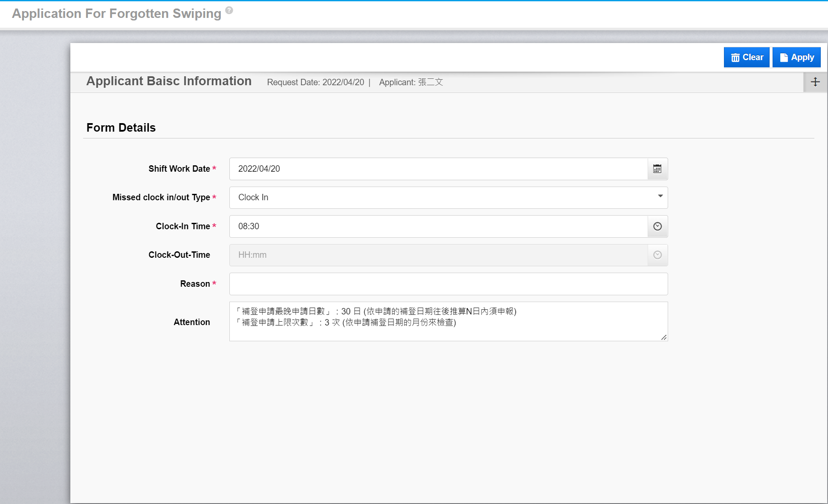Screen dimensions: 828x504
Task: Open the Shift Work Date calendar picker
Action: click(x=657, y=169)
